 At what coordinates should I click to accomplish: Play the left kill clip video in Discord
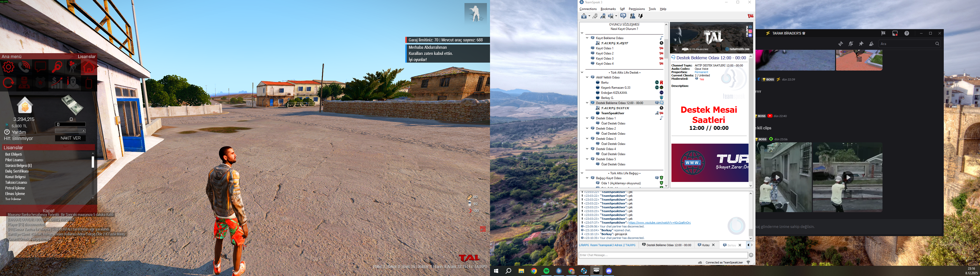click(777, 177)
